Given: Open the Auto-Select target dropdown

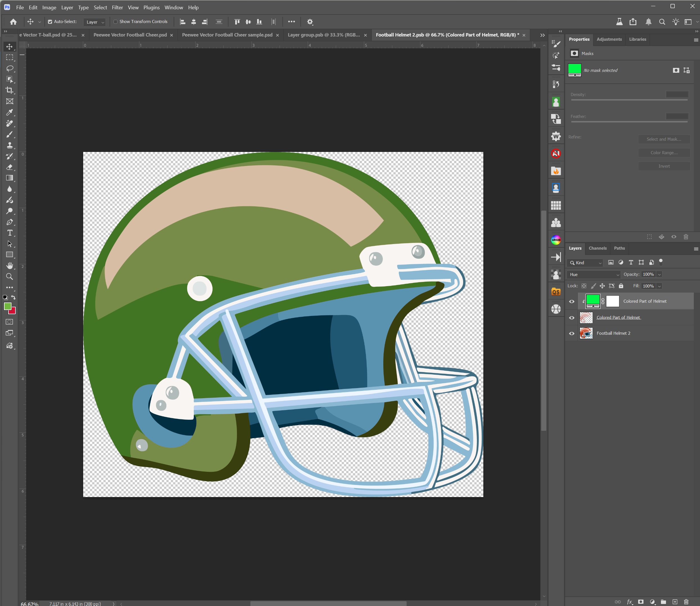Looking at the screenshot, I should click(x=94, y=22).
